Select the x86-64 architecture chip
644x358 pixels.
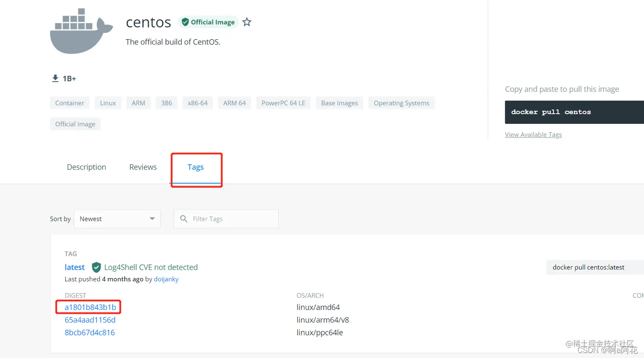point(198,103)
